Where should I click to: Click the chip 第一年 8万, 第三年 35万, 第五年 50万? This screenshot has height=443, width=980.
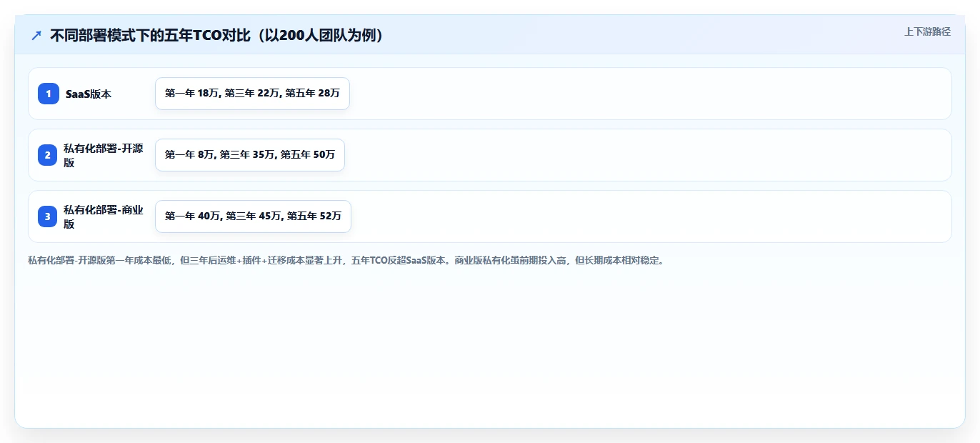coord(250,155)
